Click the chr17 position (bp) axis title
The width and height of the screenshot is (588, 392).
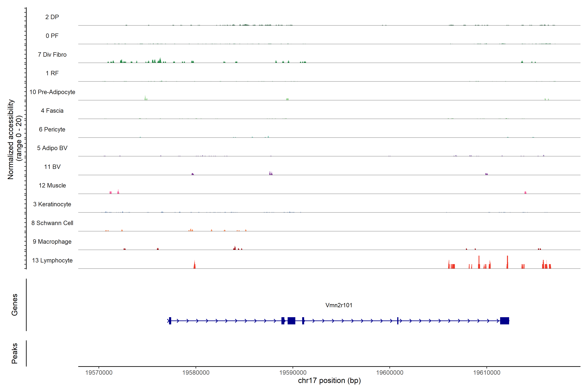[x=329, y=381]
